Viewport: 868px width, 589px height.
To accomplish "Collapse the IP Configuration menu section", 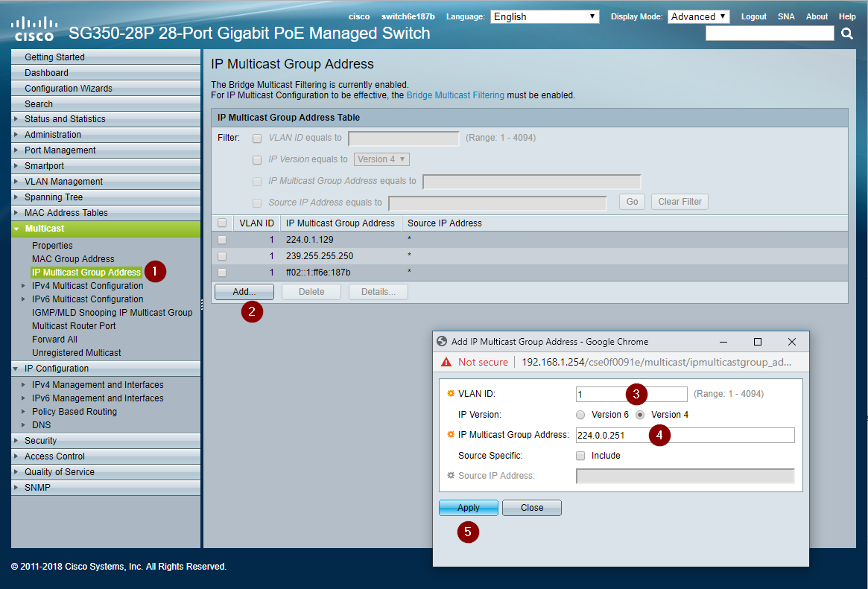I will [106, 369].
